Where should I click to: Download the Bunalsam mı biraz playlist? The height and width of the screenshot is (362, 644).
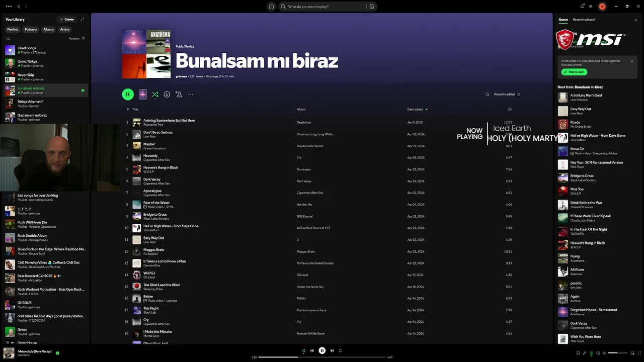[x=167, y=94]
